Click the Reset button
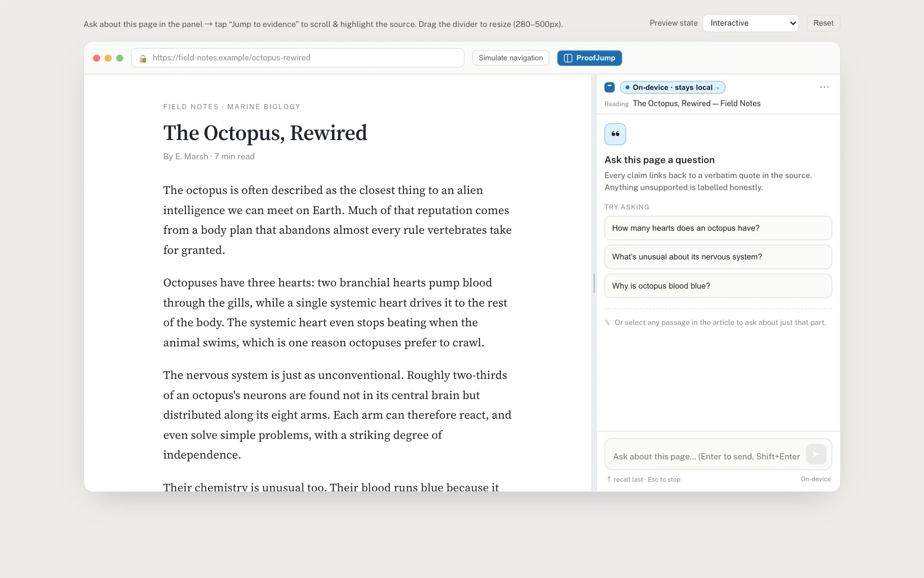The height and width of the screenshot is (578, 924). [823, 23]
